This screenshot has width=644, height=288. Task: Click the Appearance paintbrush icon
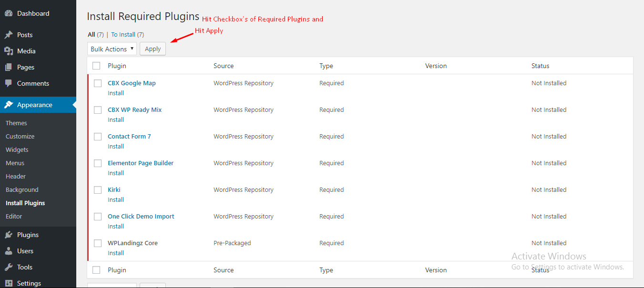click(x=9, y=105)
